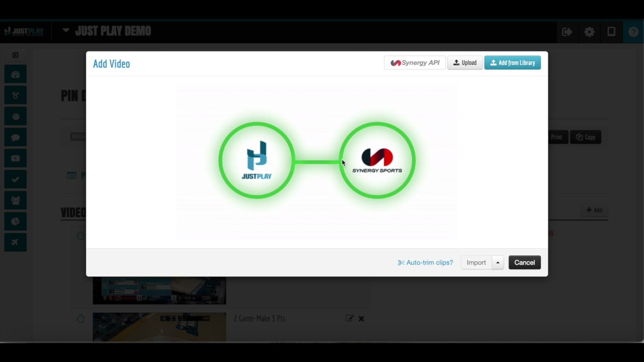Click the Synergy Sports logo circle
The width and height of the screenshot is (644, 362).
(x=377, y=160)
